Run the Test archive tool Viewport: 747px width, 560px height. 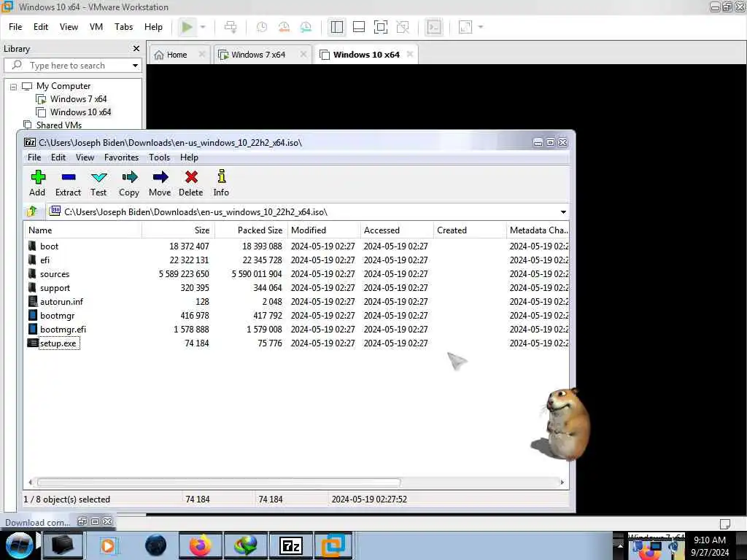point(98,183)
